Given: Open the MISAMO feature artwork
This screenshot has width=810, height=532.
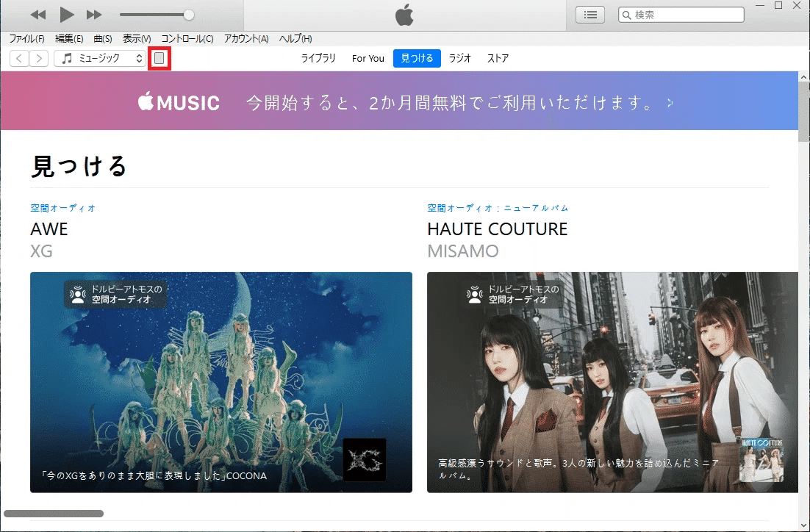Looking at the screenshot, I should pyautogui.click(x=613, y=382).
